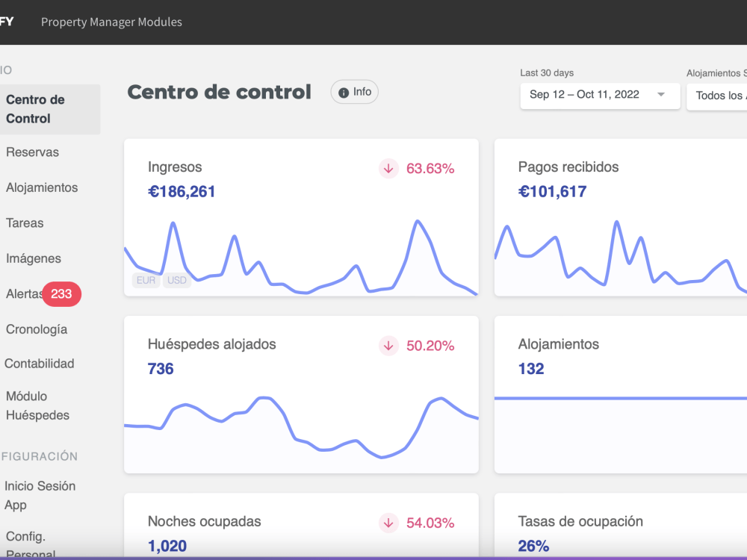Click the Ingresos line chart
The height and width of the screenshot is (560, 747).
[301, 257]
